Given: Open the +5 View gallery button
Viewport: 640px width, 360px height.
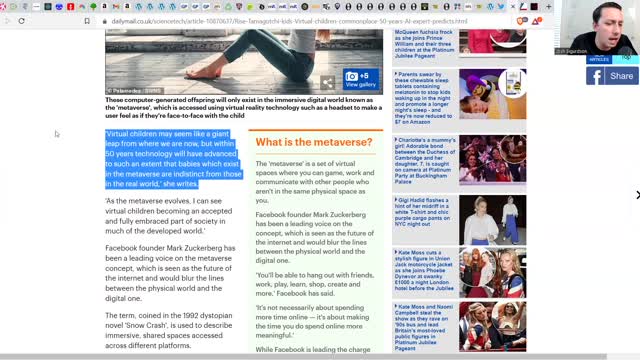Looking at the screenshot, I should pyautogui.click(x=361, y=79).
